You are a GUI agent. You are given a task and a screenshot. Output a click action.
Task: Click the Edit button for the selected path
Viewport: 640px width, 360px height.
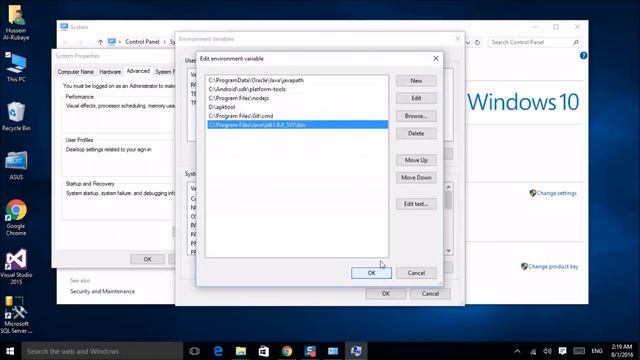point(416,98)
